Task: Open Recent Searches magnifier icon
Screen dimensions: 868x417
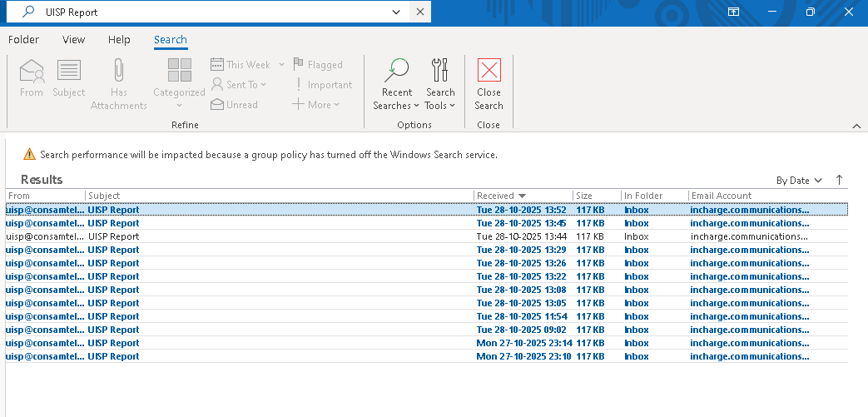Action: click(x=397, y=70)
